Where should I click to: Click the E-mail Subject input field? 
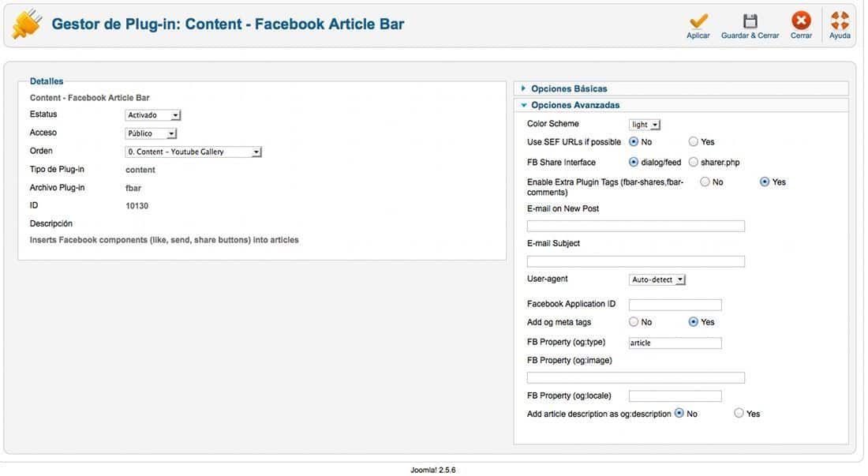click(635, 261)
